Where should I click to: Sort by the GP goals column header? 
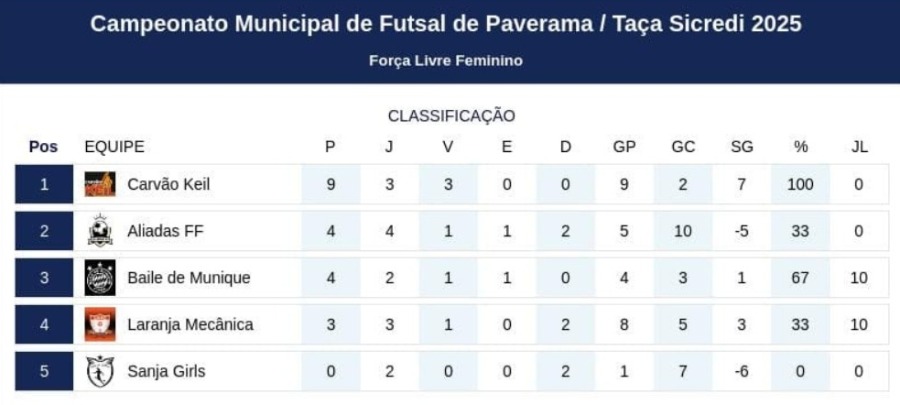(x=624, y=147)
